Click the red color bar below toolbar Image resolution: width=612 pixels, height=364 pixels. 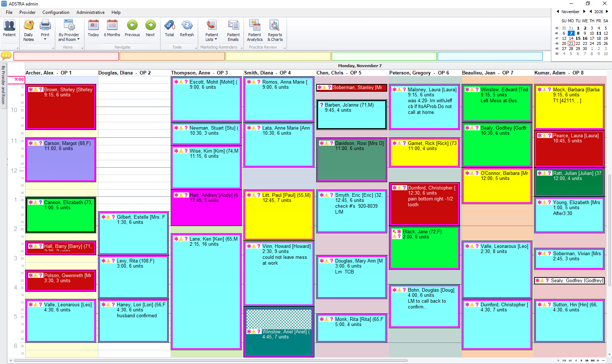[66, 56]
